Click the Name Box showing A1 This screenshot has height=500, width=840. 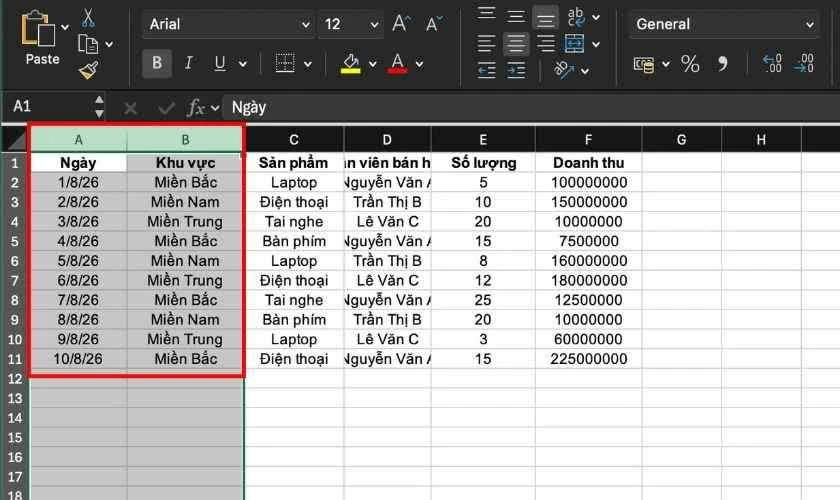48,106
